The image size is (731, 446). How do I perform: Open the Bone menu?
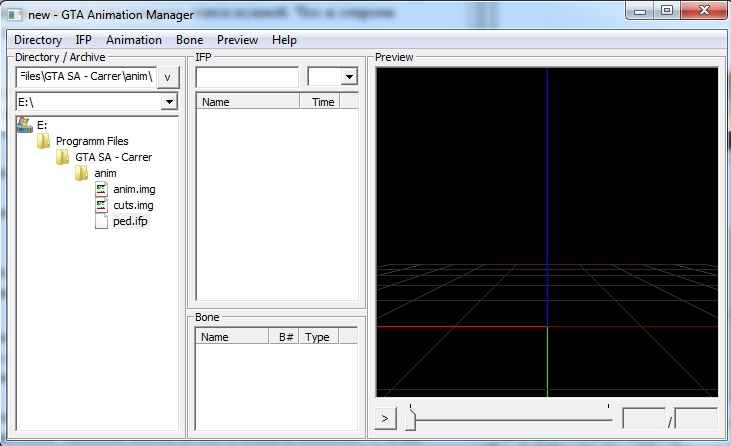(x=189, y=40)
